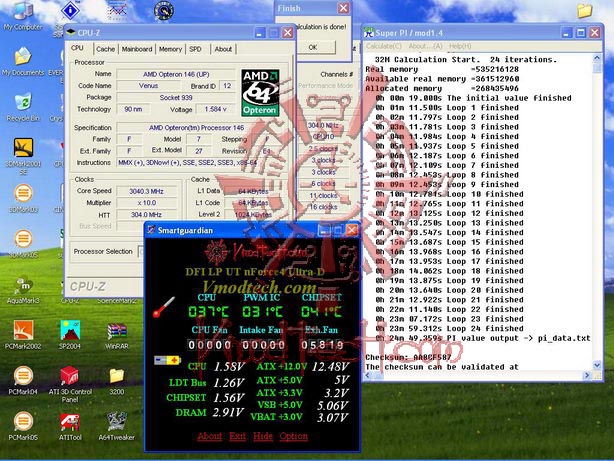The width and height of the screenshot is (614, 461).
Task: Open ATI 3D Control Panel shortcut
Action: click(70, 384)
